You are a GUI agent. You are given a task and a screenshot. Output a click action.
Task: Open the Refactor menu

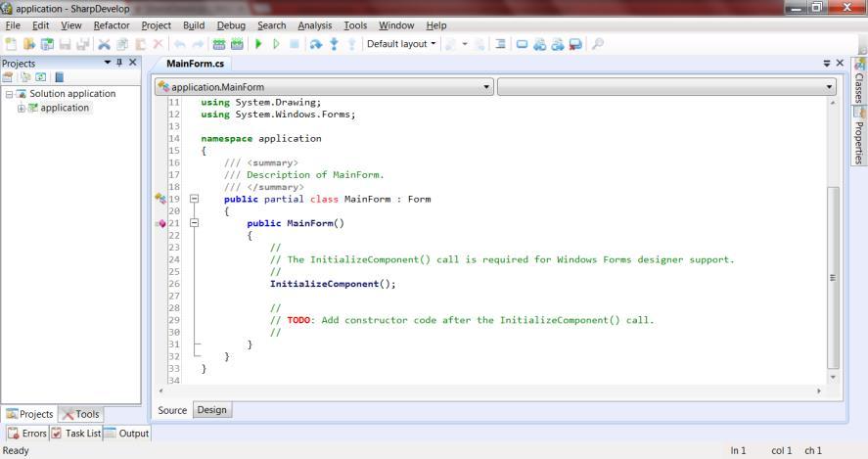tap(112, 25)
